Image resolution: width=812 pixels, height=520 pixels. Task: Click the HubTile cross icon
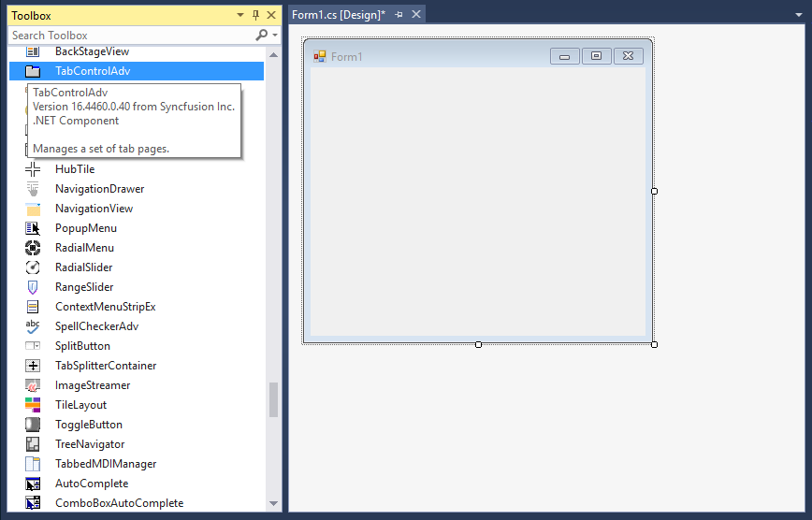pyautogui.click(x=33, y=169)
